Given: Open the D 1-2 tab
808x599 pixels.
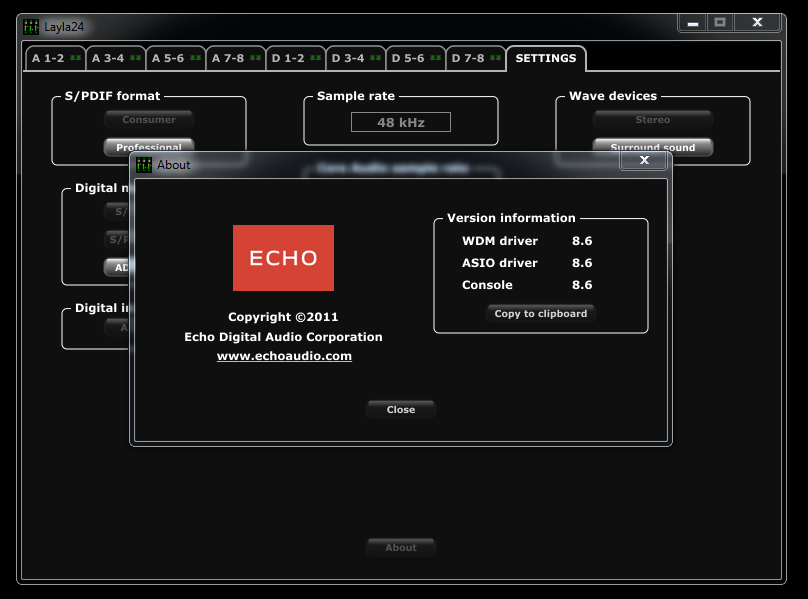Looking at the screenshot, I should click(296, 58).
